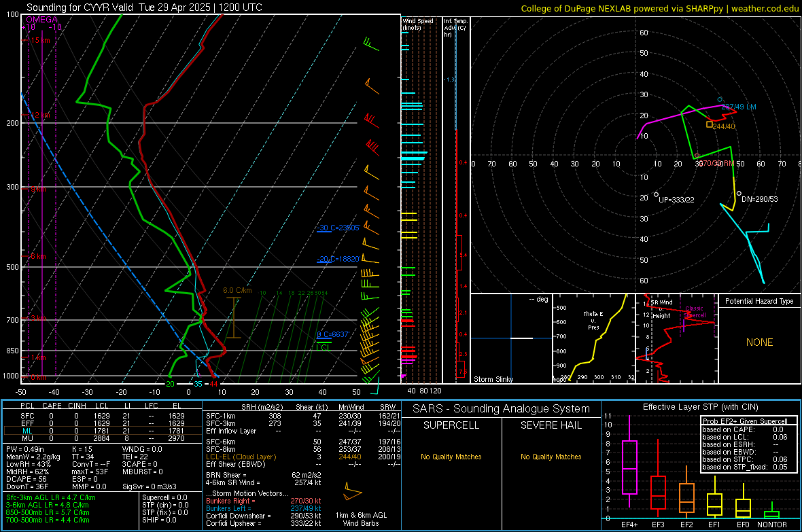Click the 244/40 label on the hodograph
The image size is (802, 532).
[x=725, y=126]
